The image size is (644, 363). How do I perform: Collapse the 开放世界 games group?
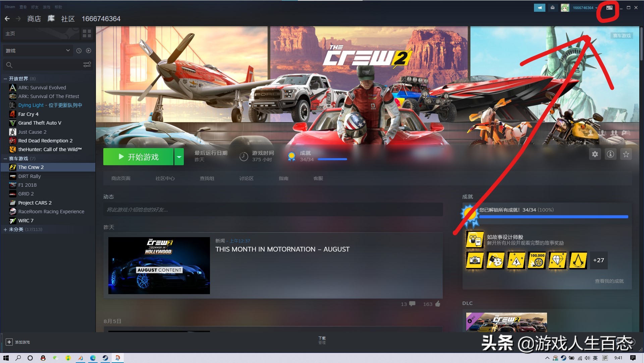(5, 78)
